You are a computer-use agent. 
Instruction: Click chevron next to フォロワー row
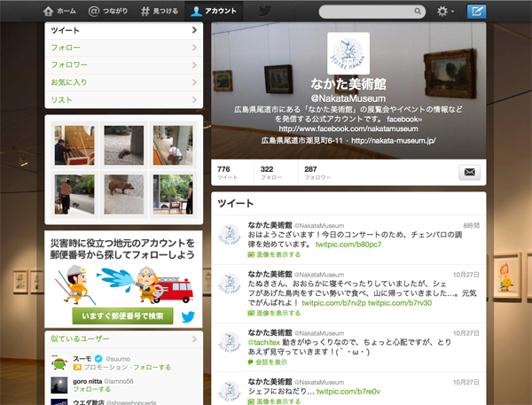tap(194, 65)
